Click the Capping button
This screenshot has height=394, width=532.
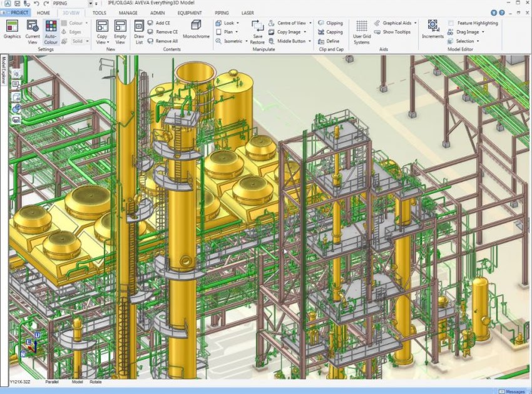coord(333,32)
